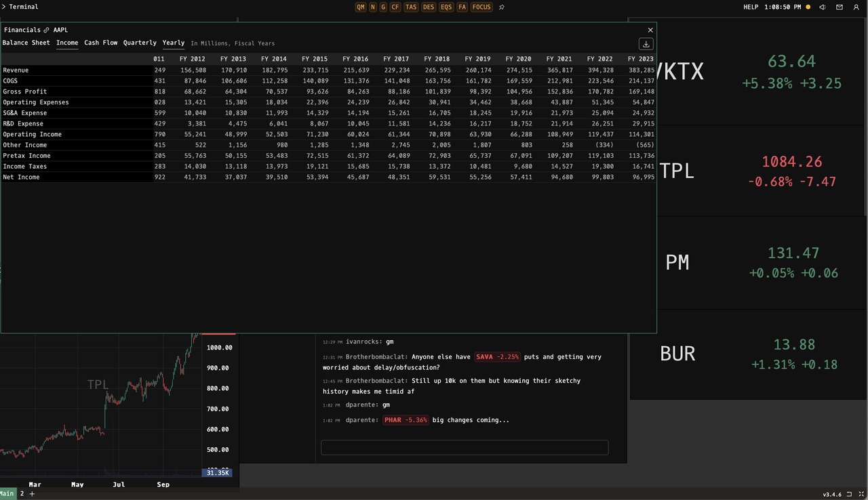Click the link icon next to Financials
This screenshot has width=868, height=500.
46,30
